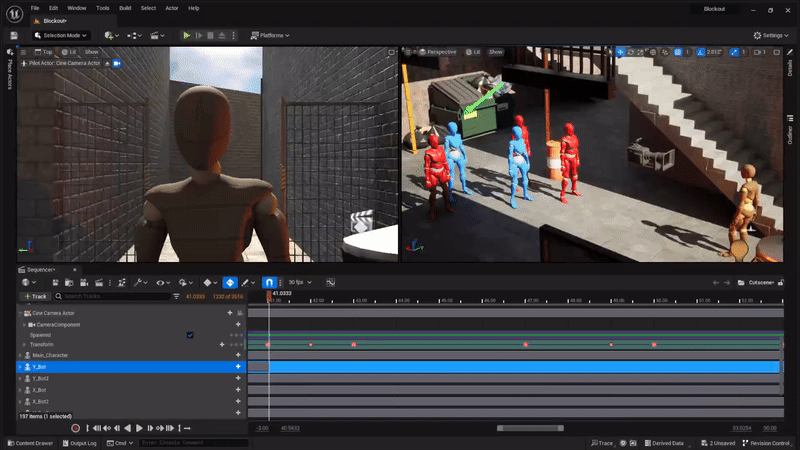The width and height of the screenshot is (800, 450).
Task: Click the green Track add button
Action: coord(35,296)
